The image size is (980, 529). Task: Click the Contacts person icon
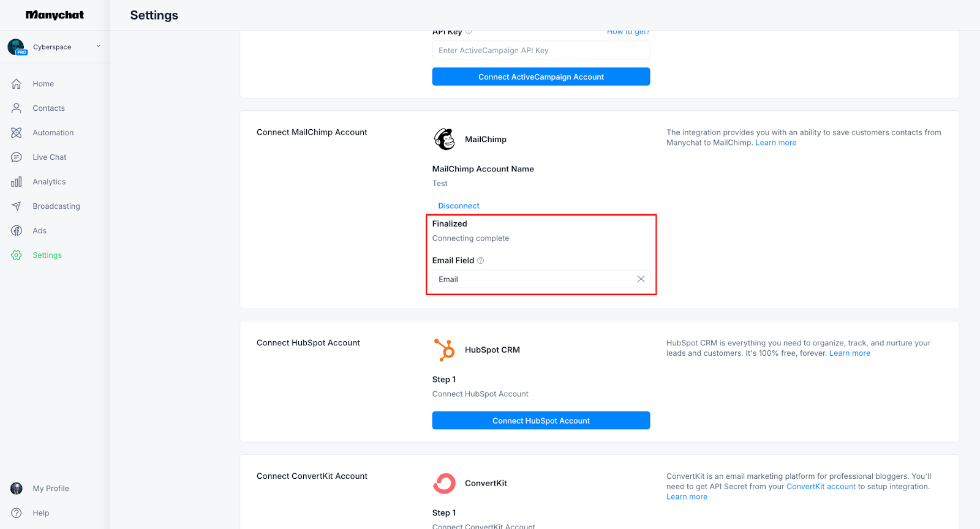17,108
